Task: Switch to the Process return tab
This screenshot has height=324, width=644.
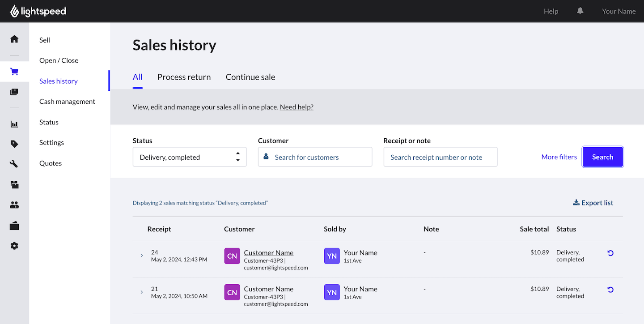Action: click(x=184, y=77)
